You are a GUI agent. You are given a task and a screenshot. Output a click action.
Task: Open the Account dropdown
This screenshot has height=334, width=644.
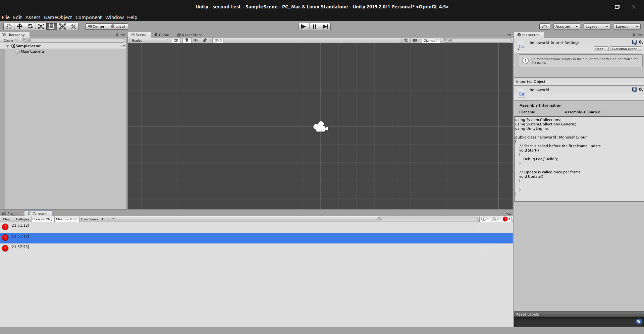567,26
